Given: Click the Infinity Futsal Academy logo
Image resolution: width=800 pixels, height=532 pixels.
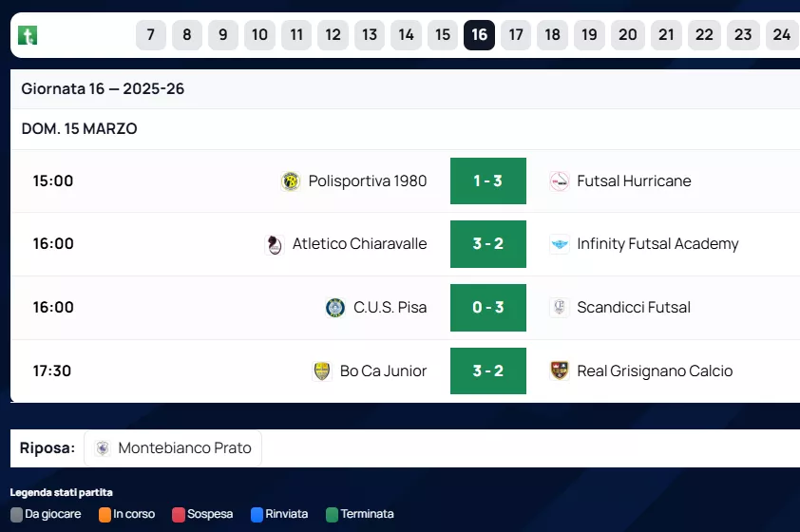Looking at the screenshot, I should coord(560,244).
